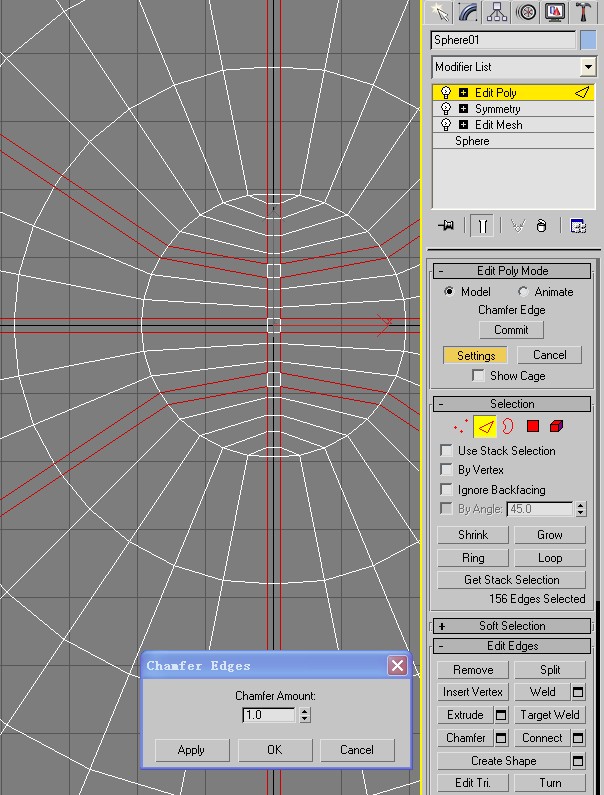This screenshot has width=604, height=795.
Task: Click Apply in Chamfer Edges dialog
Action: (192, 750)
